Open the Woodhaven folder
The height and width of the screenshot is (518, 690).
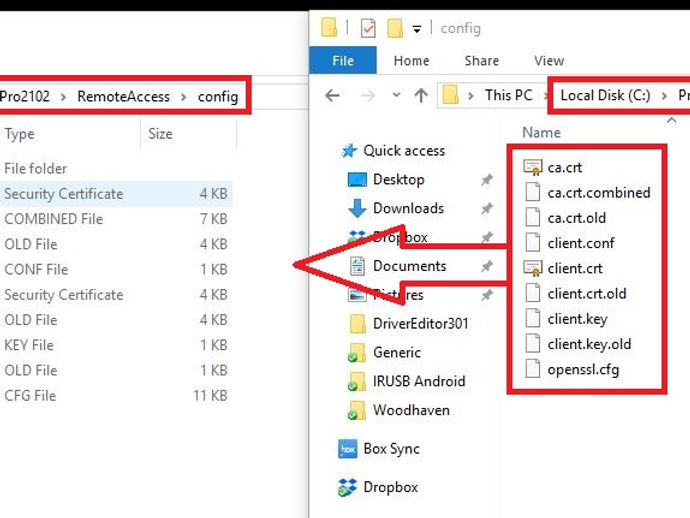point(411,410)
